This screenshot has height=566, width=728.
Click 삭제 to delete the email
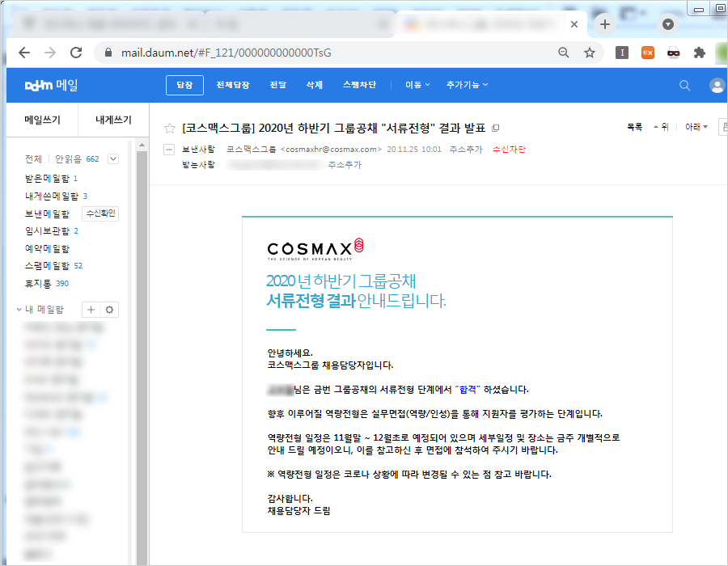point(315,85)
